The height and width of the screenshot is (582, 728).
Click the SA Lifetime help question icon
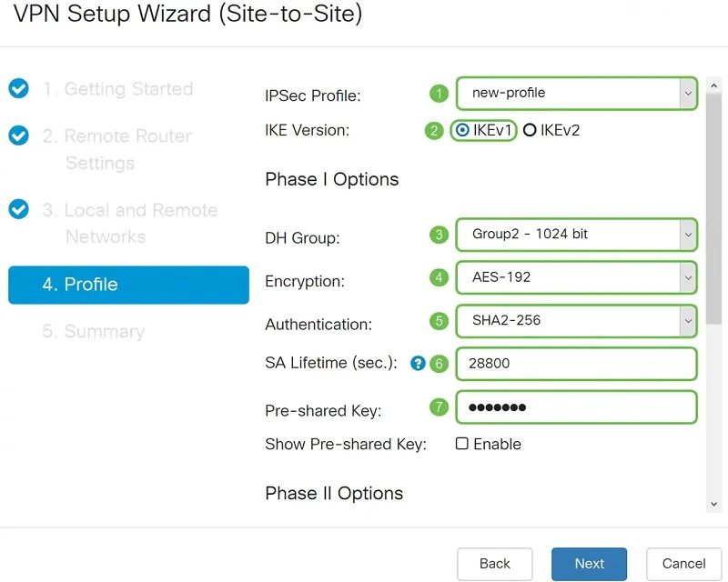click(x=418, y=364)
